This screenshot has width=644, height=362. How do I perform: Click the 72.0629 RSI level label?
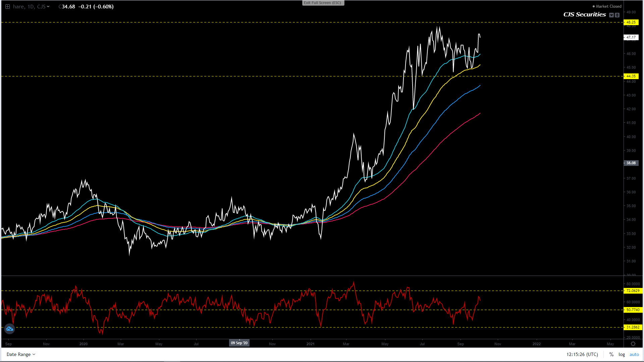(633, 291)
